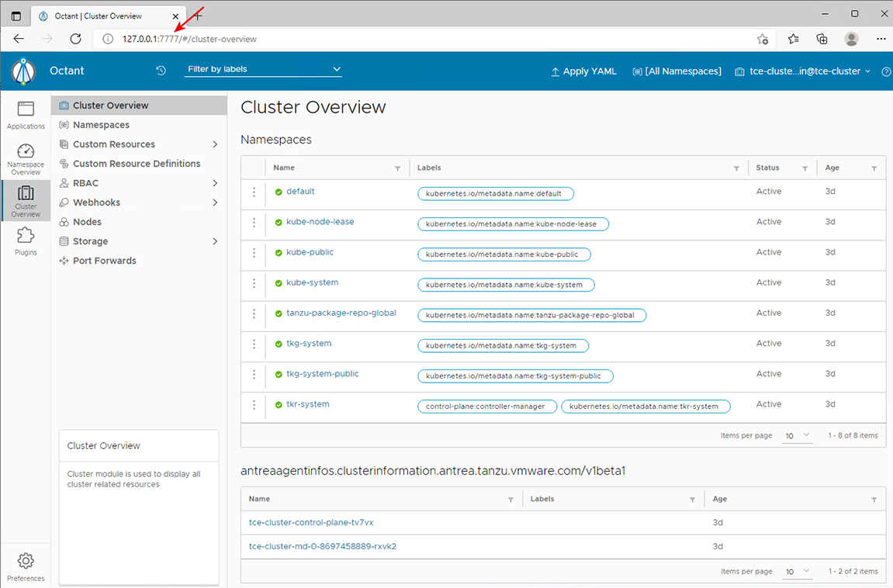Select the kubernetes.io/metadata.name:default label chip

pos(496,193)
